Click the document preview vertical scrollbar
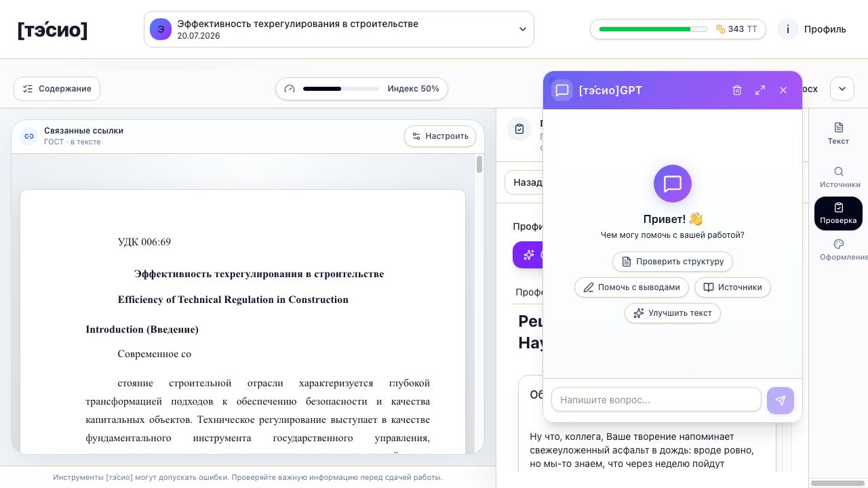The width and height of the screenshot is (868, 488). [479, 165]
